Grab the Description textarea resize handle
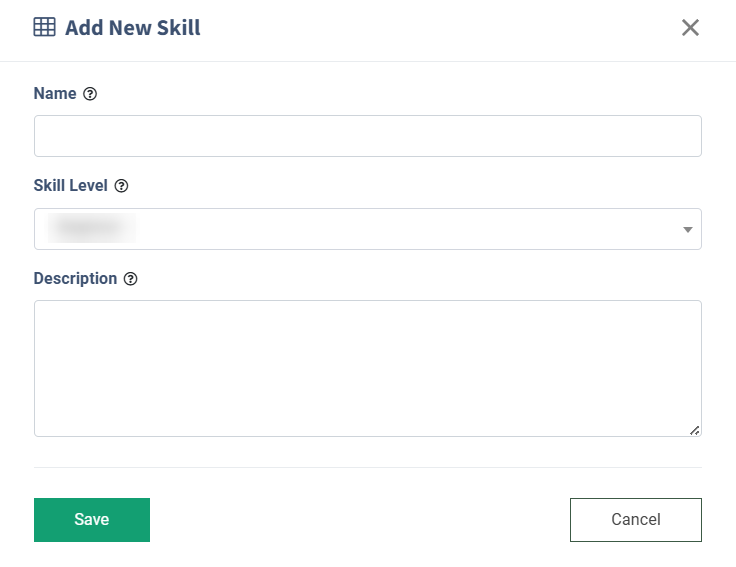This screenshot has height=567, width=736. (694, 430)
